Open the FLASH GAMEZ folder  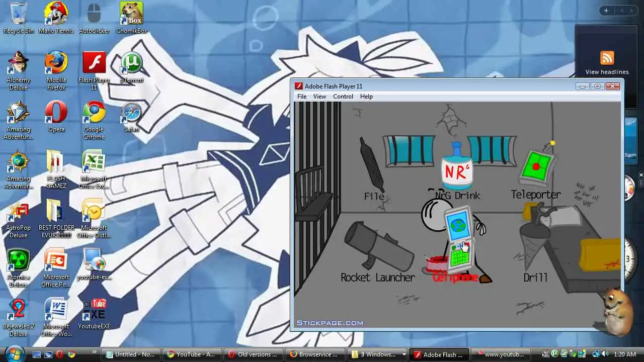coord(56,169)
